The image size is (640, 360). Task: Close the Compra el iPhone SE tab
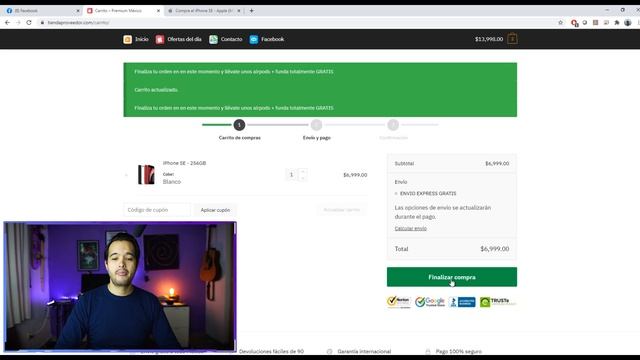(239, 11)
